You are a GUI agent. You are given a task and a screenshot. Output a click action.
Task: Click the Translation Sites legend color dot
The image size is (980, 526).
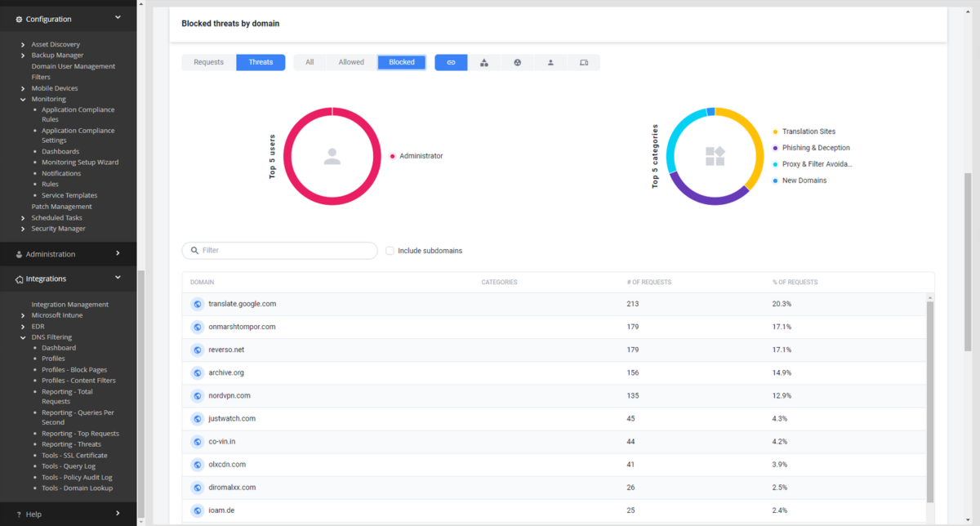tap(776, 131)
